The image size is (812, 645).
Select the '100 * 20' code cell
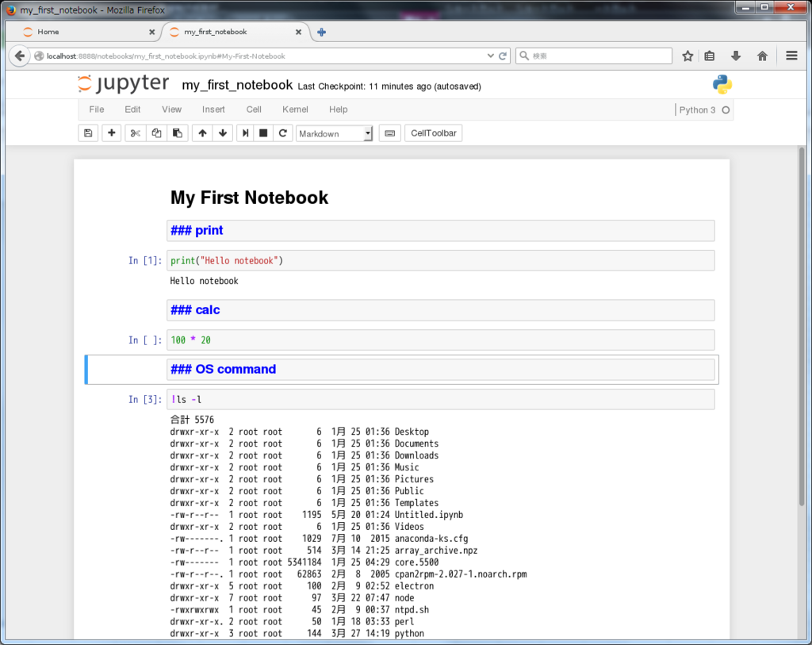pyautogui.click(x=441, y=340)
